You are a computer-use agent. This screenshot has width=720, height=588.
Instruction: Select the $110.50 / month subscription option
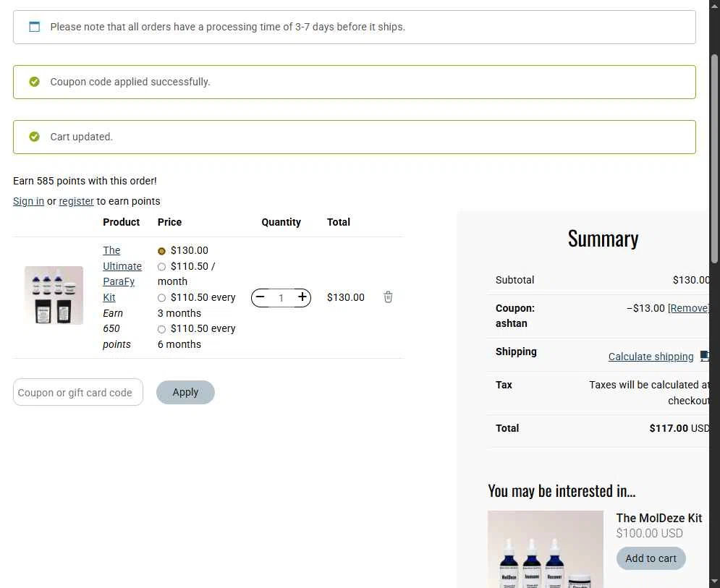pos(161,267)
